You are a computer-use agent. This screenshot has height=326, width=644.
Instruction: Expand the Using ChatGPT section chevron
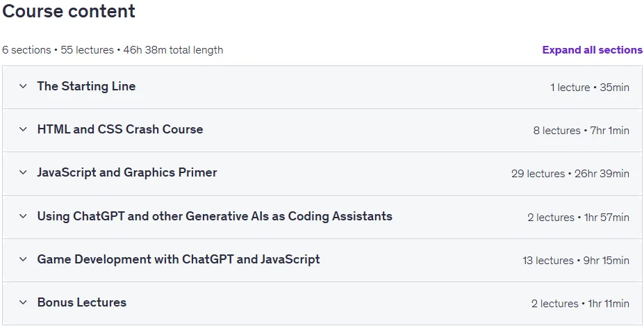coord(23,216)
